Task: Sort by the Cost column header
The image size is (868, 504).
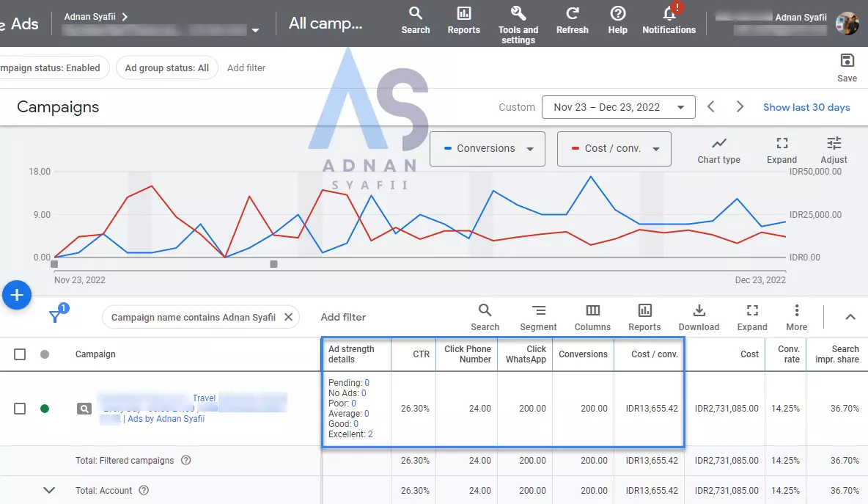Action: [x=749, y=354]
